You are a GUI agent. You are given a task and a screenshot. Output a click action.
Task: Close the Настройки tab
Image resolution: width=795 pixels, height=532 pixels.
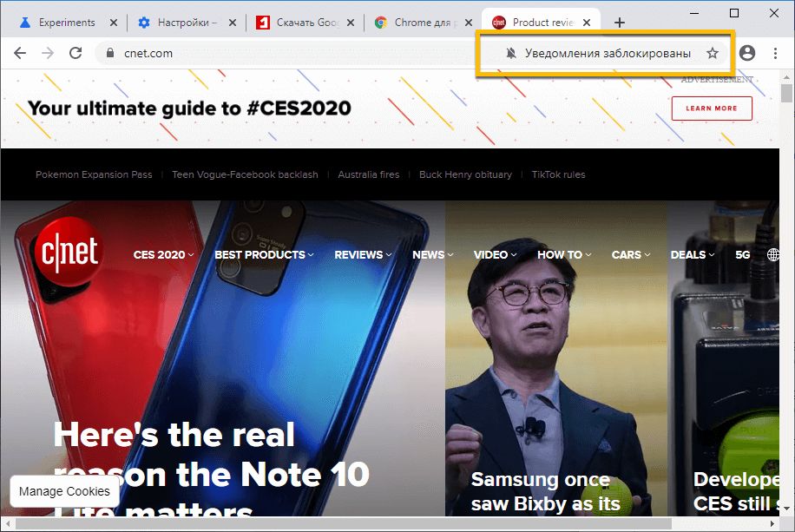(233, 23)
